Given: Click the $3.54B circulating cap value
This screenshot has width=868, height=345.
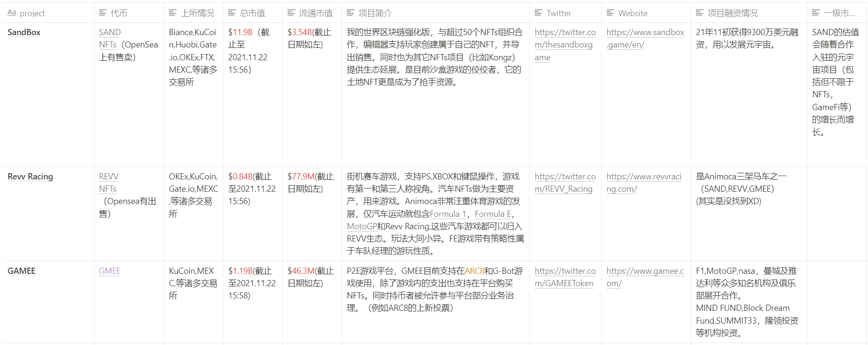Looking at the screenshot, I should 300,32.
